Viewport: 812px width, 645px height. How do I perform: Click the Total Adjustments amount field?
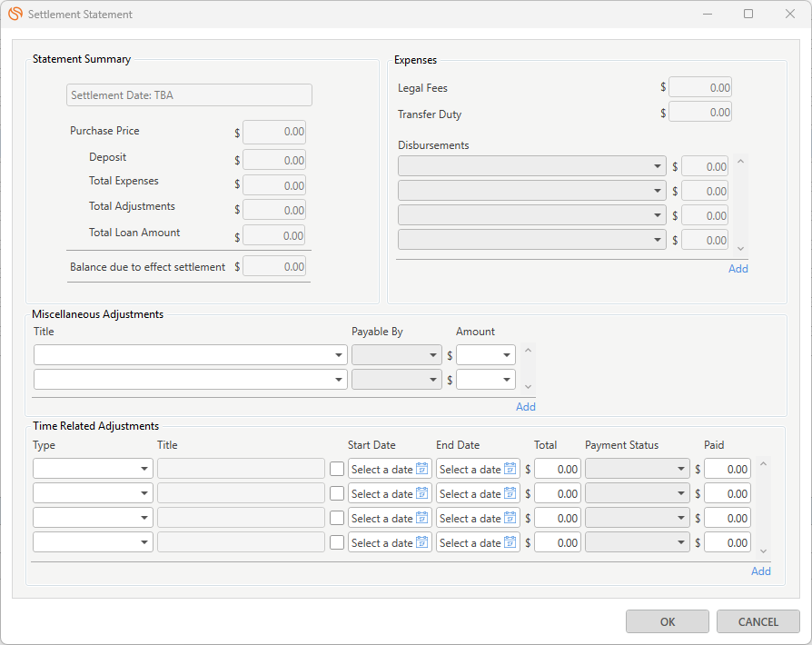pos(274,211)
